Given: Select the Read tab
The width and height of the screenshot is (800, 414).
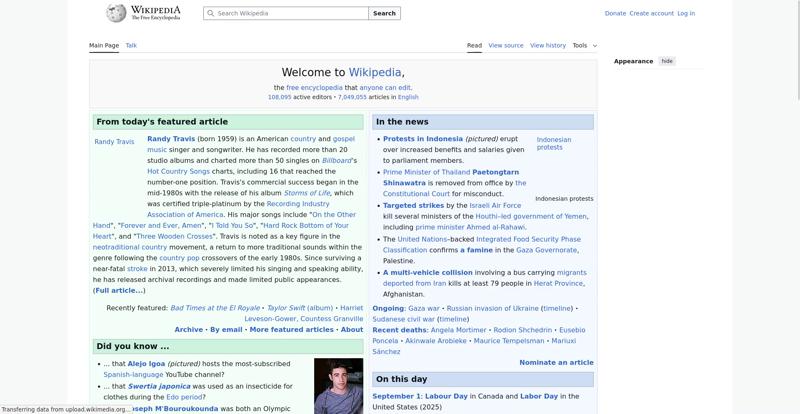Looking at the screenshot, I should 474,45.
